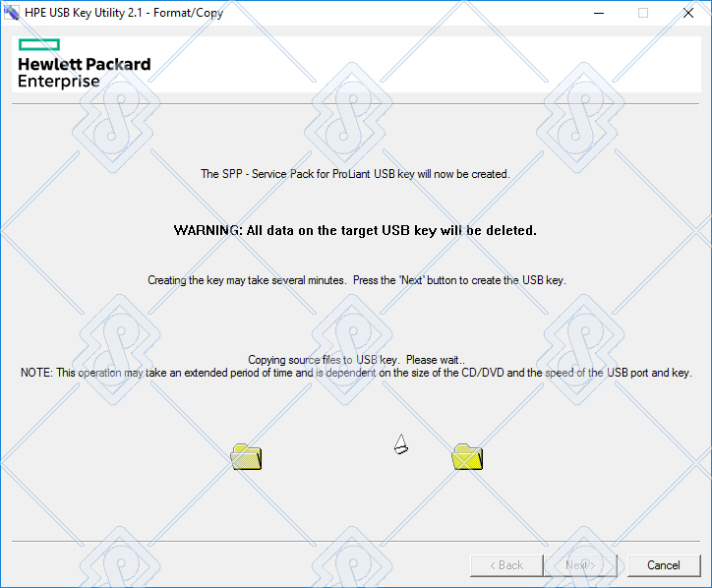Click the 'WARNING: All data on the target USB key' text
Viewport: 712px width, 588px height.
pos(355,231)
